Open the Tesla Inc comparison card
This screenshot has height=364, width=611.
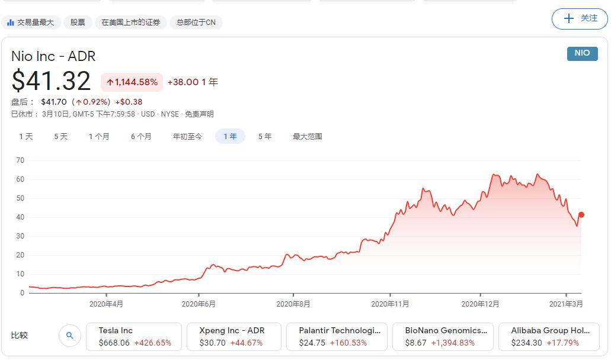tap(134, 336)
